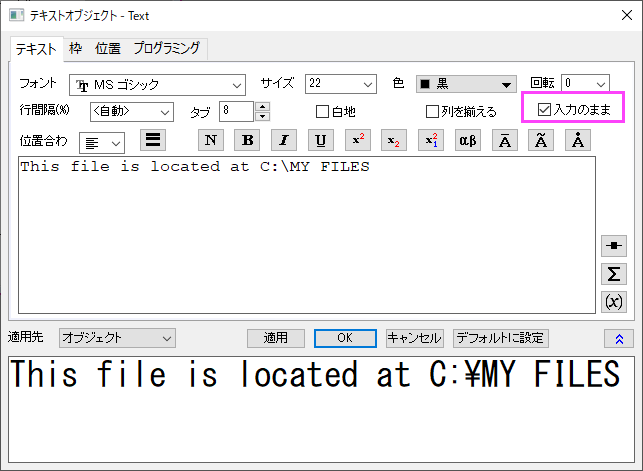Insert variable with (x) button

tap(614, 302)
